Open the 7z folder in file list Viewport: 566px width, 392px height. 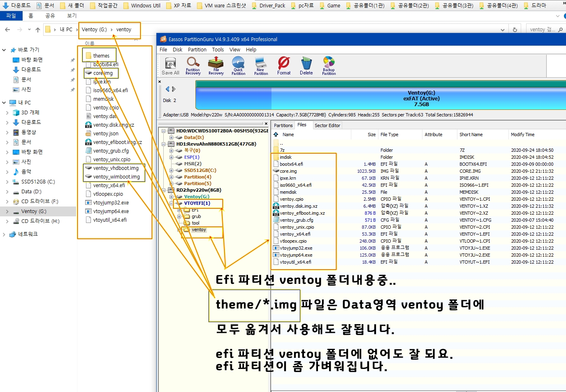[x=282, y=150]
